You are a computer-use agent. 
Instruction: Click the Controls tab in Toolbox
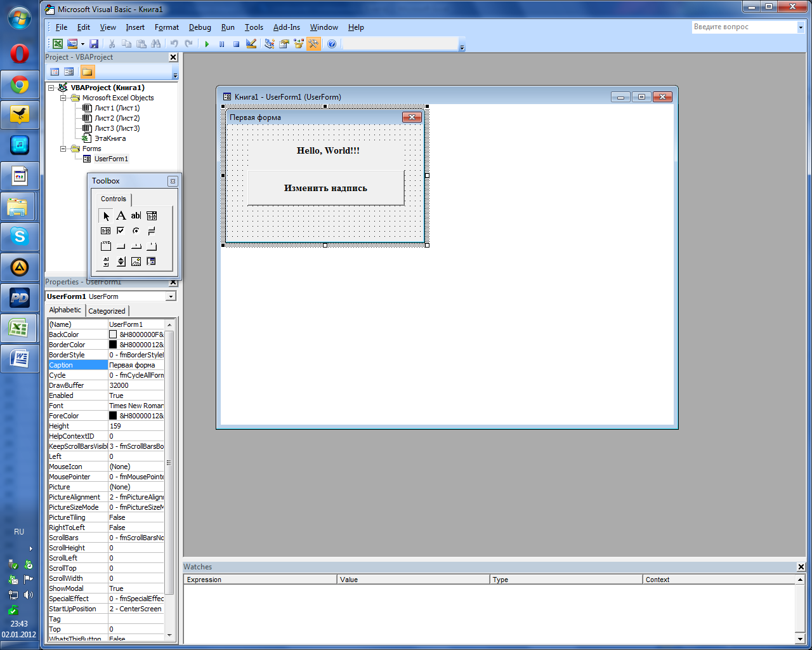(114, 199)
